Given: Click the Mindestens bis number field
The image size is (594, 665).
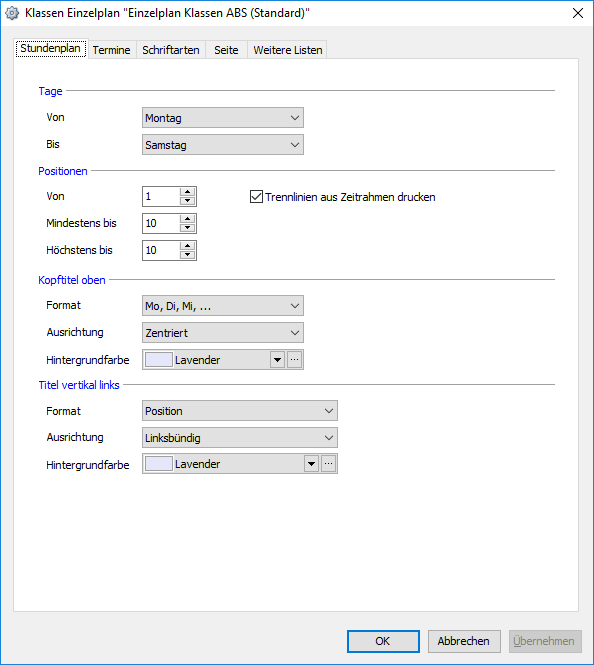Looking at the screenshot, I should [161, 224].
